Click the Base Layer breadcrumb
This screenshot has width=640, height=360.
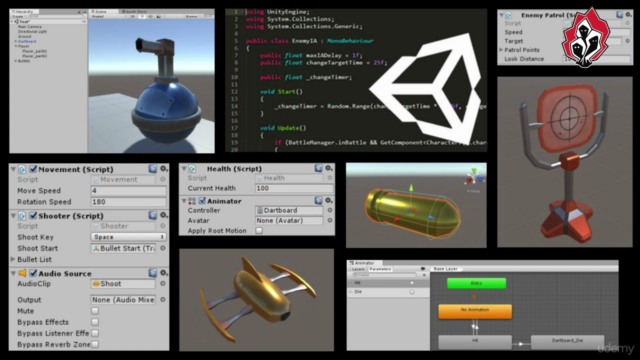pyautogui.click(x=445, y=269)
